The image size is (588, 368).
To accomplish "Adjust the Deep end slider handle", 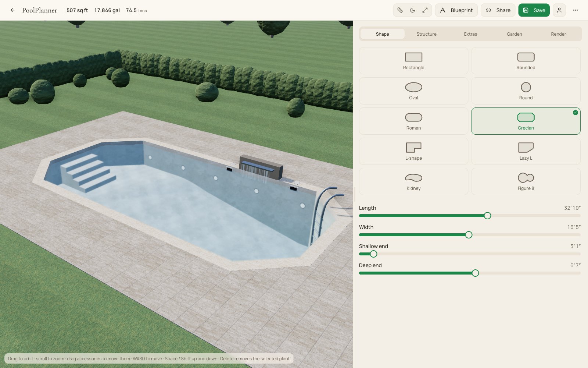I will click(475, 273).
